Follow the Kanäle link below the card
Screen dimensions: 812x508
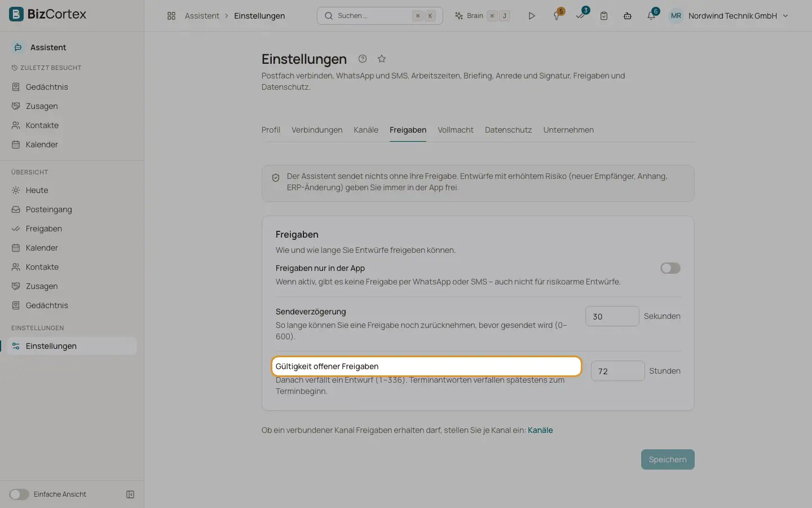point(540,430)
